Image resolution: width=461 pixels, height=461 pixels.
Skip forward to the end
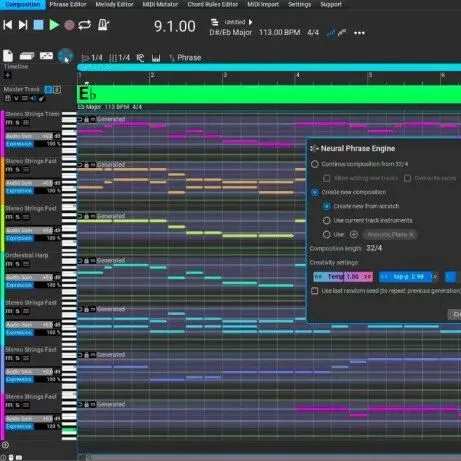(23, 25)
